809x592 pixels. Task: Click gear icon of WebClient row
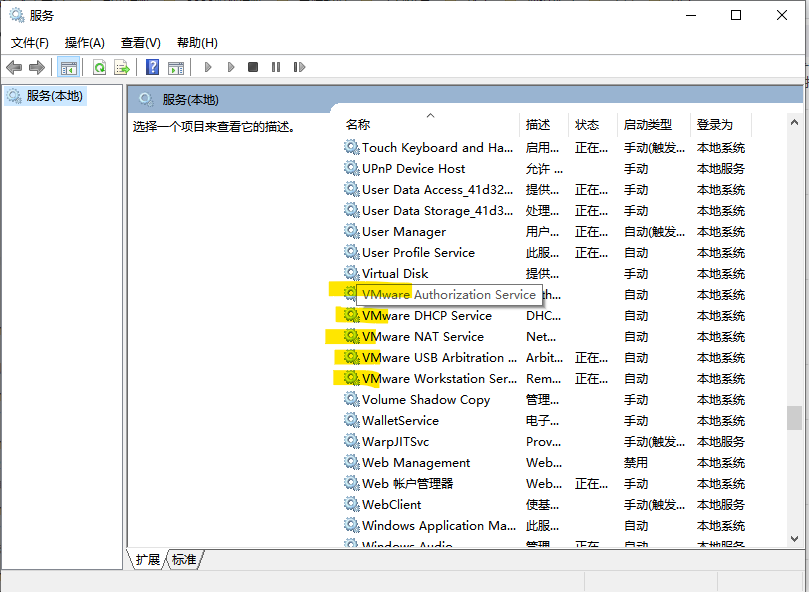(x=351, y=504)
